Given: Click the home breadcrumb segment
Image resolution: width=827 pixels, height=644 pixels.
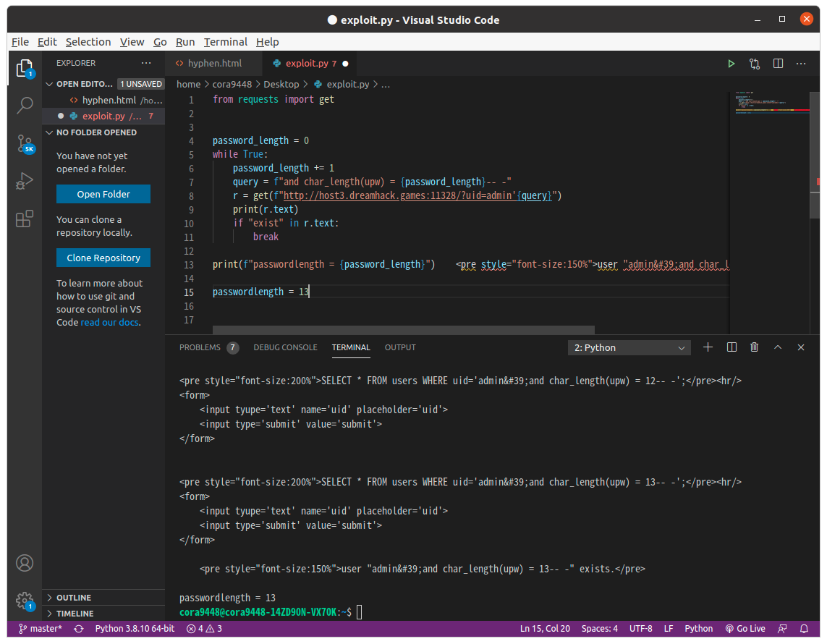Looking at the screenshot, I should [x=188, y=85].
